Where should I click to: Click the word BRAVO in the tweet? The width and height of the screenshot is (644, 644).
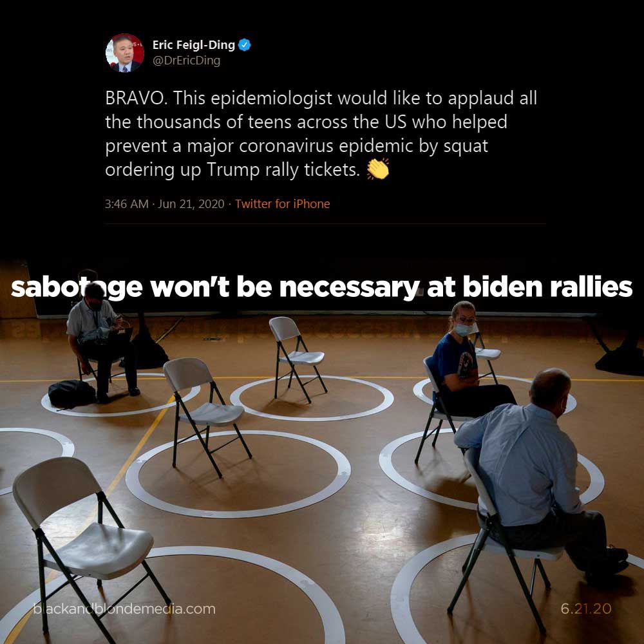click(135, 98)
